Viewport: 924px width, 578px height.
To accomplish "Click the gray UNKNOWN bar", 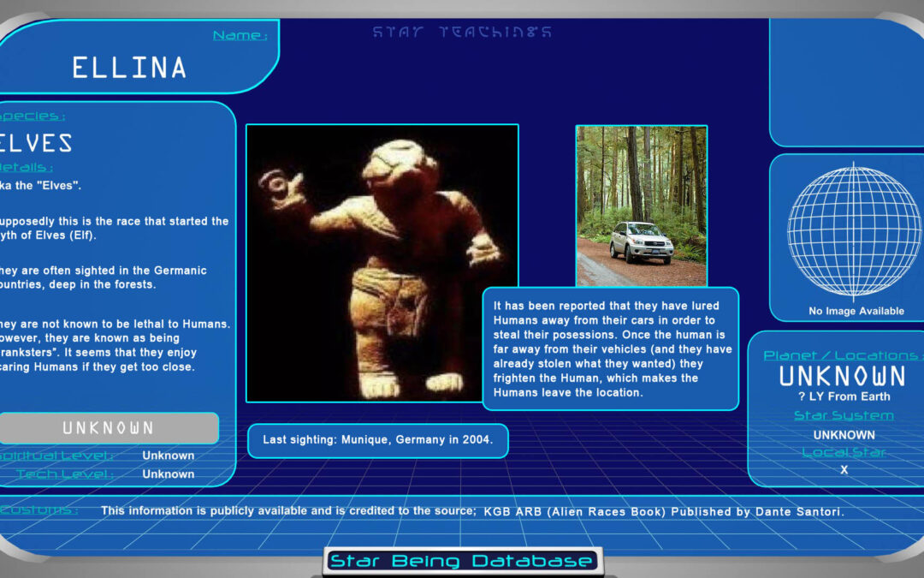I will point(108,427).
